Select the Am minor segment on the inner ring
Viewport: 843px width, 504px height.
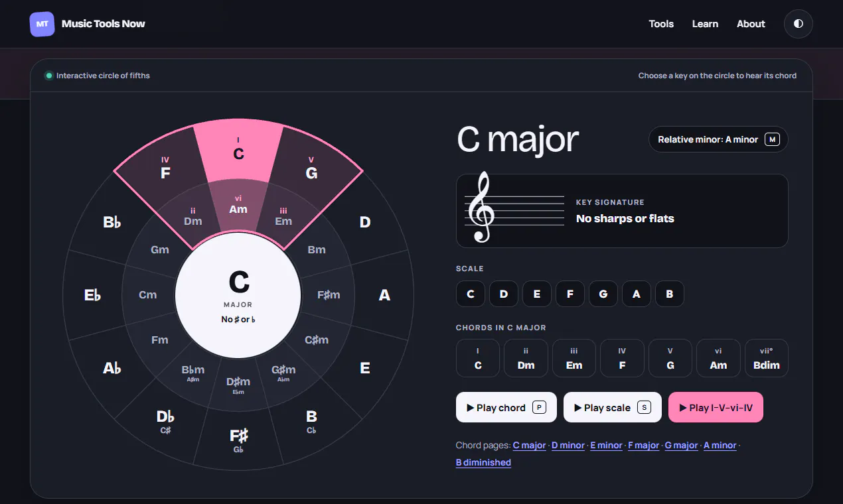click(238, 206)
